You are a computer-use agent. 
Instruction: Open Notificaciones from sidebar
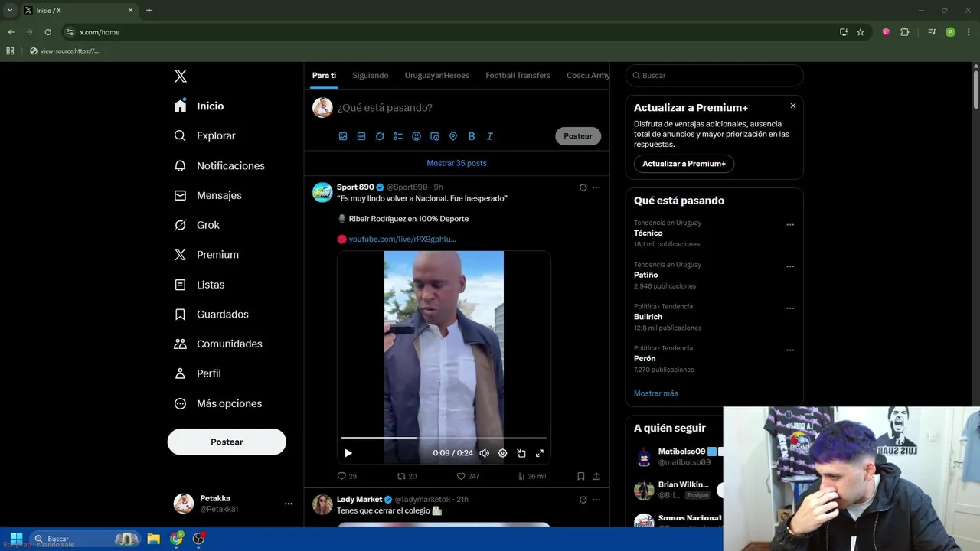pyautogui.click(x=219, y=165)
